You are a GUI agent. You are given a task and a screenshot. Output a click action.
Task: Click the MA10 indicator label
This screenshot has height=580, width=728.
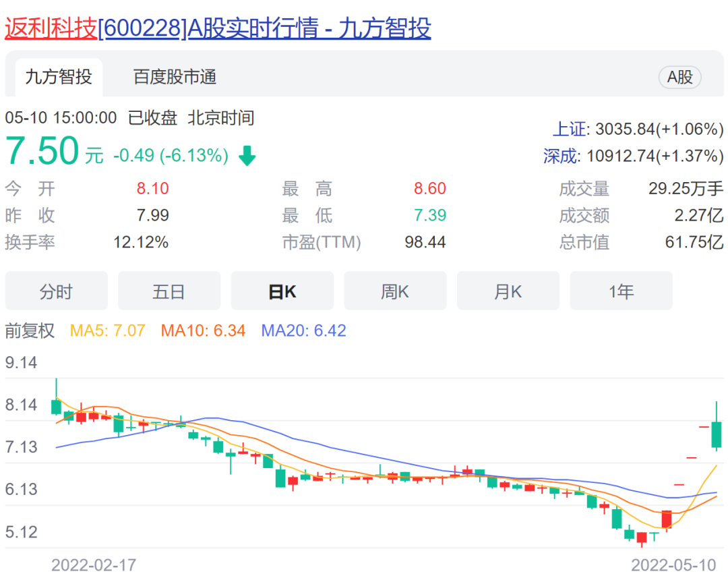(x=203, y=330)
